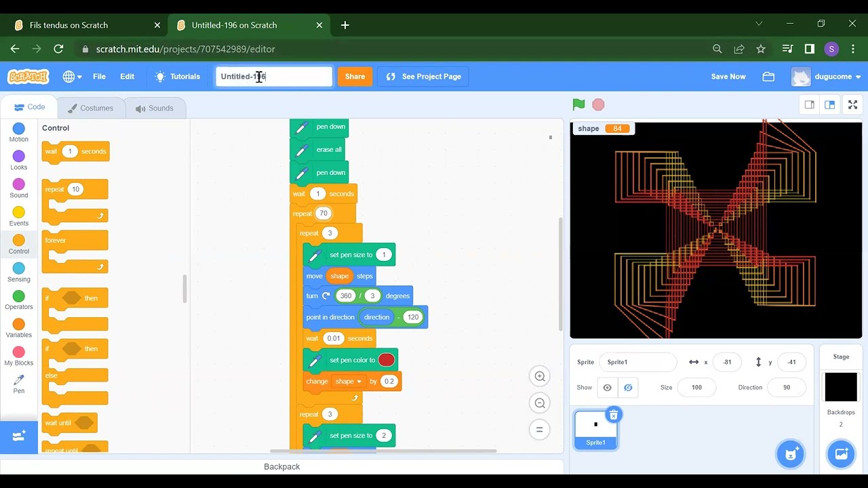
Task: Open the dugucome account dropdown
Action: coord(826,77)
